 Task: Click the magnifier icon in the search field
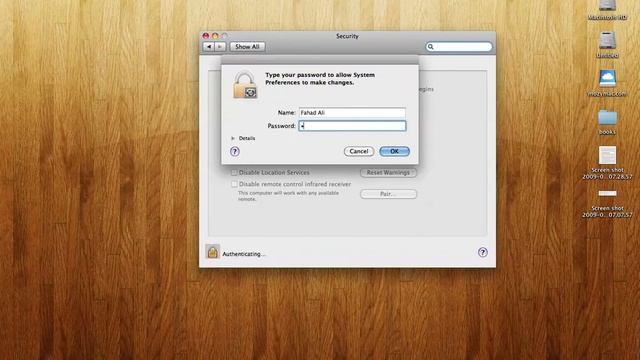[x=431, y=47]
